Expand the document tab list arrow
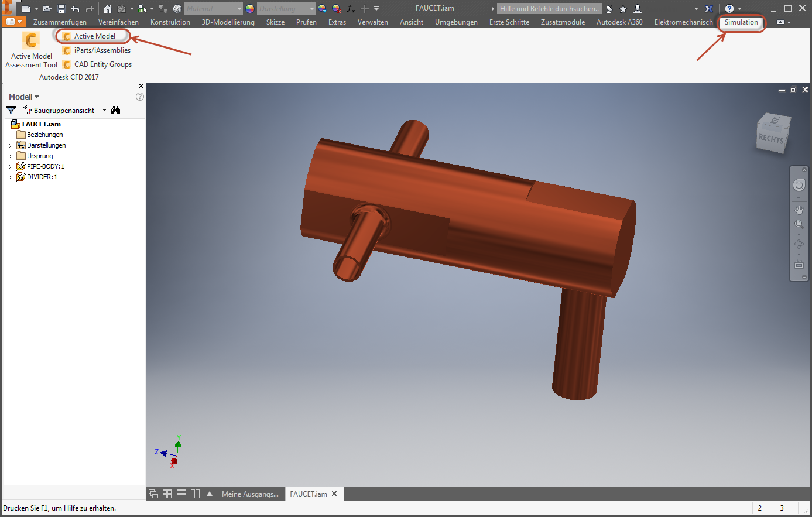The height and width of the screenshot is (517, 812). click(x=210, y=494)
